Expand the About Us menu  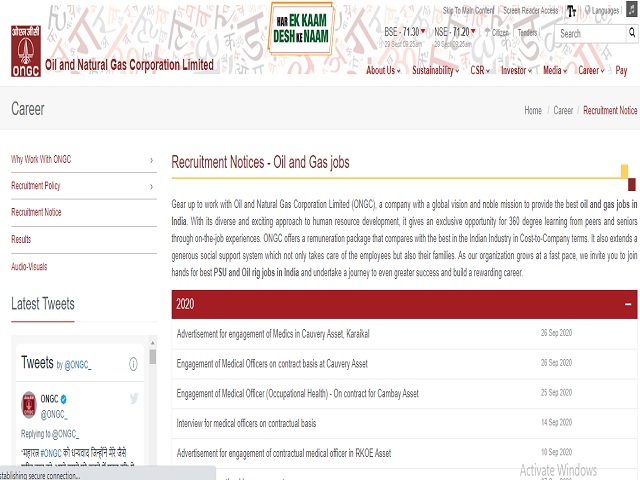point(383,70)
